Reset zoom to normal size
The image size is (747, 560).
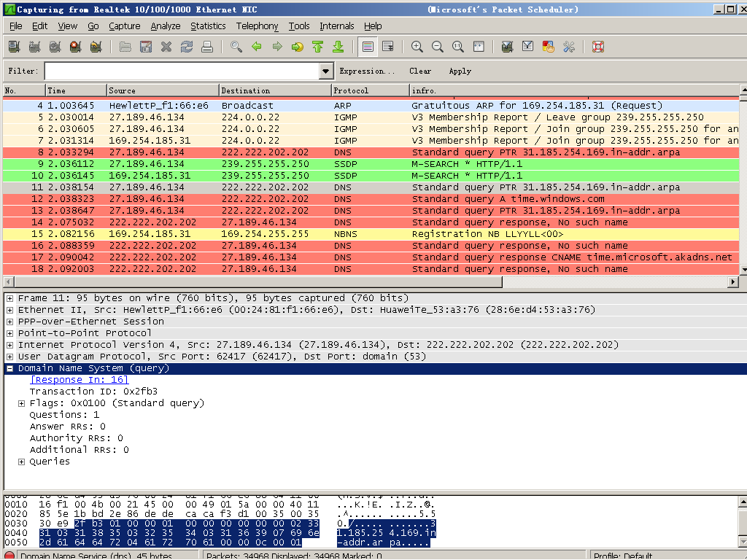tap(458, 47)
